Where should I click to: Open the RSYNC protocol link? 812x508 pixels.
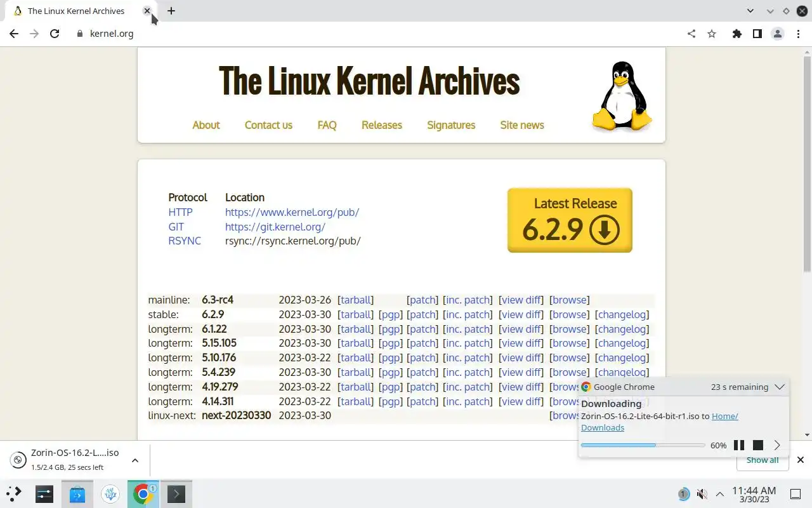click(x=185, y=241)
